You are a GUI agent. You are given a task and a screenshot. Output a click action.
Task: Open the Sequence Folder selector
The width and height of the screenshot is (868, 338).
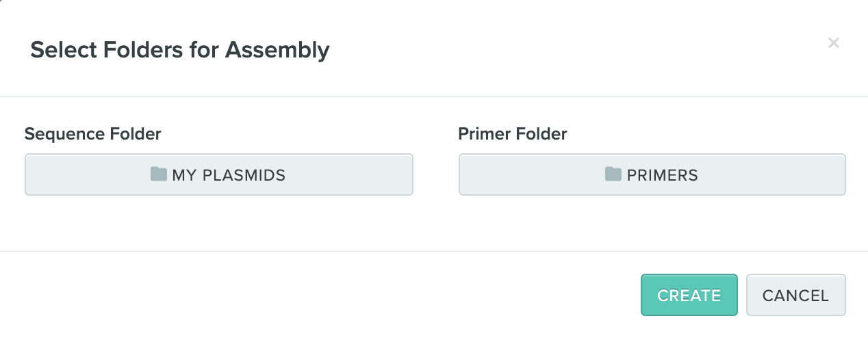[219, 174]
